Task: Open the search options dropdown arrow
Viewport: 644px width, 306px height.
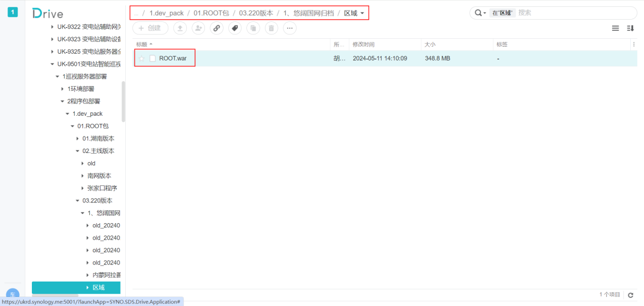Action: tap(485, 13)
